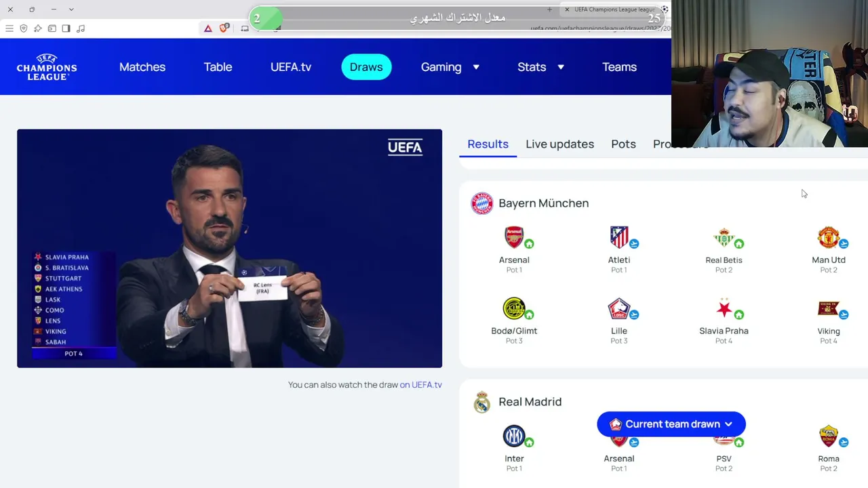
Task: Click the 'Man Utd' team name
Action: (x=828, y=260)
